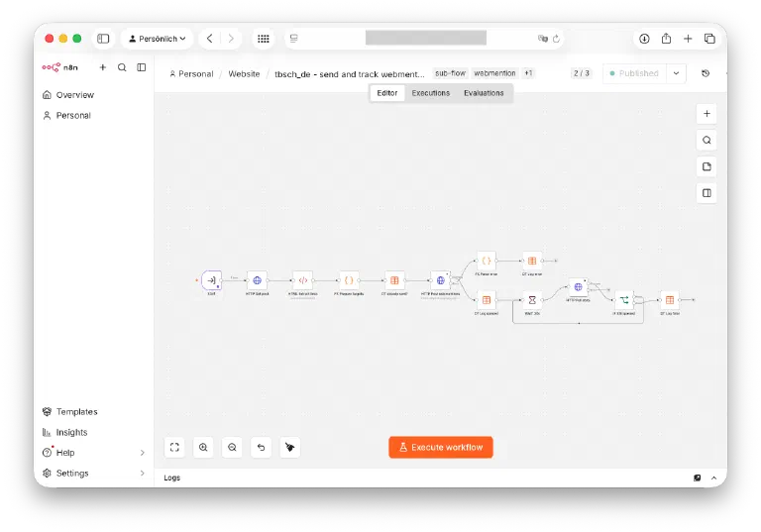Switch to the Executions tab

point(430,93)
